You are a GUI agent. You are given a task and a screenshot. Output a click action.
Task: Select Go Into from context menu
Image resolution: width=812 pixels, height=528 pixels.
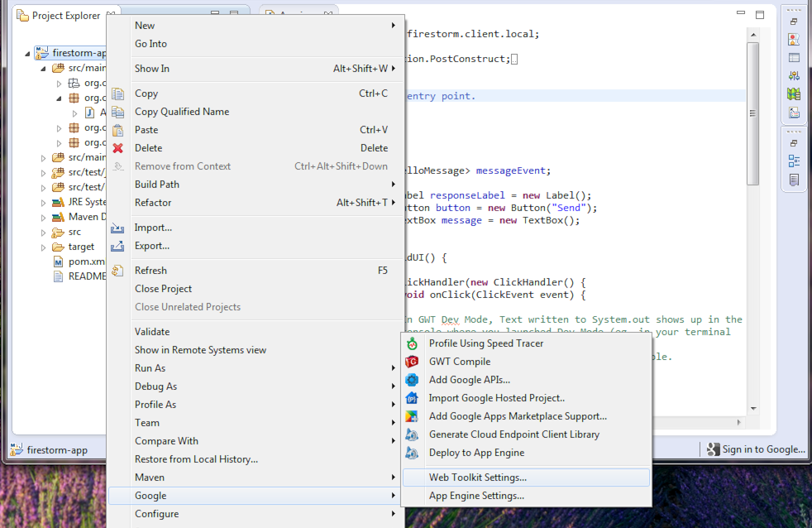tap(256, 44)
